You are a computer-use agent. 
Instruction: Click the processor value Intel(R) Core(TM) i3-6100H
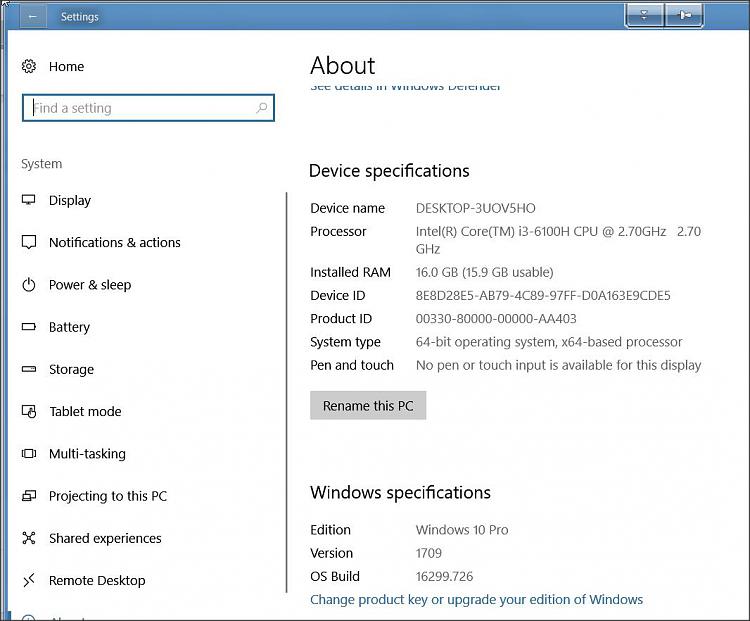click(558, 240)
